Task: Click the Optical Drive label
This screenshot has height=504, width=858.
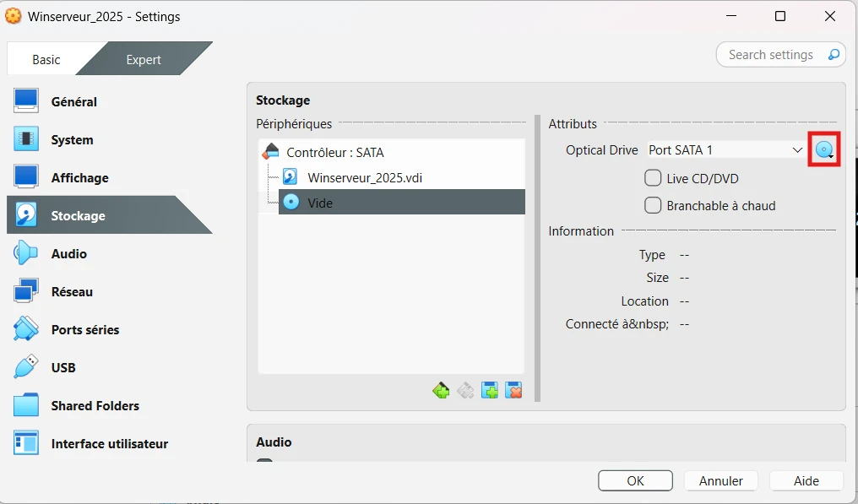Action: (x=602, y=150)
